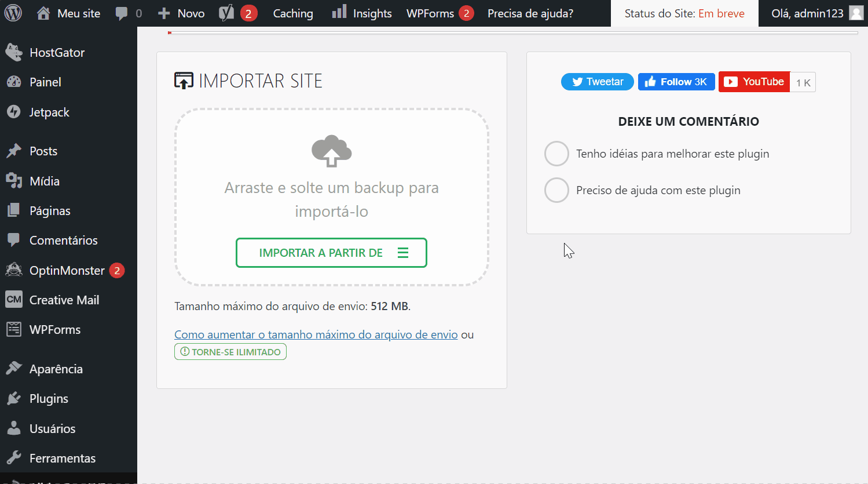Screen dimensions: 868x484
Task: Click the Importar Site header icon
Action: [184, 81]
